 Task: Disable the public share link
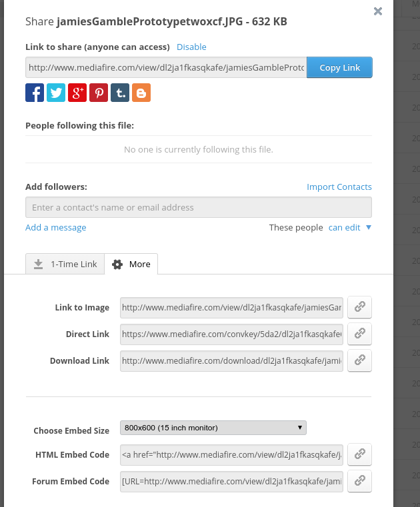191,47
